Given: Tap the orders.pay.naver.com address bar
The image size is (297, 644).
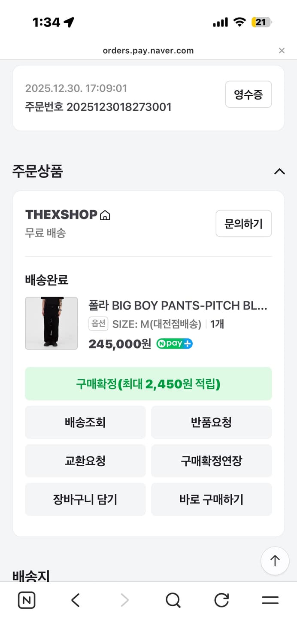Looking at the screenshot, I should coord(148,51).
